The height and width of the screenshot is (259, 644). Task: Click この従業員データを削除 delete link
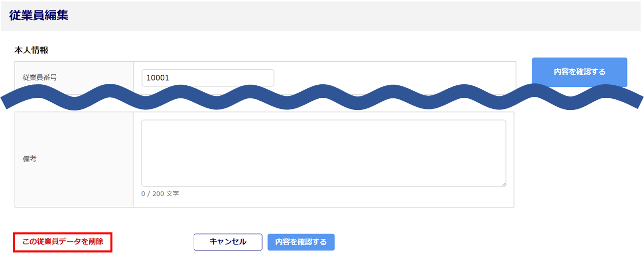click(63, 241)
